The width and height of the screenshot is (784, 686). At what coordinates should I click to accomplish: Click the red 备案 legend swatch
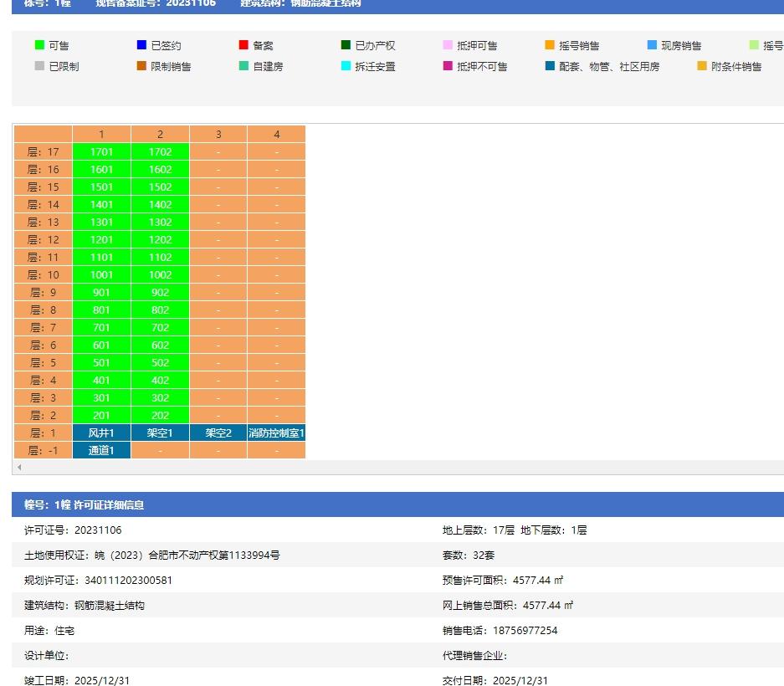tap(243, 45)
